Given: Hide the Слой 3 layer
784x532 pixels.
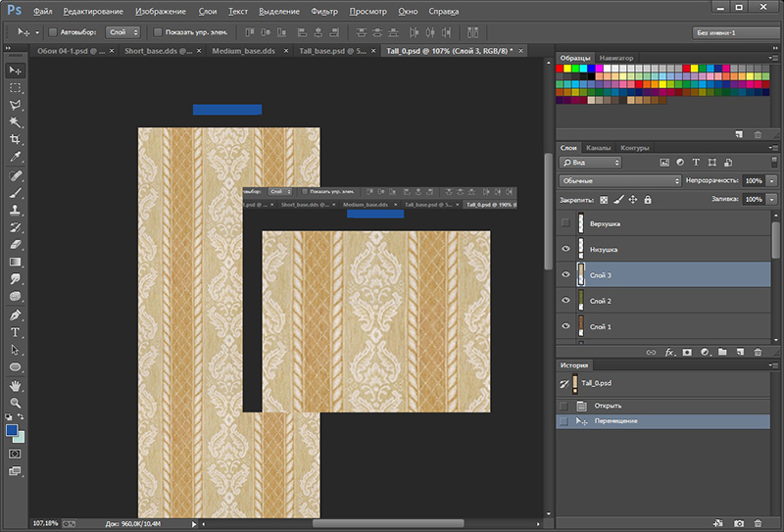Looking at the screenshot, I should point(565,275).
